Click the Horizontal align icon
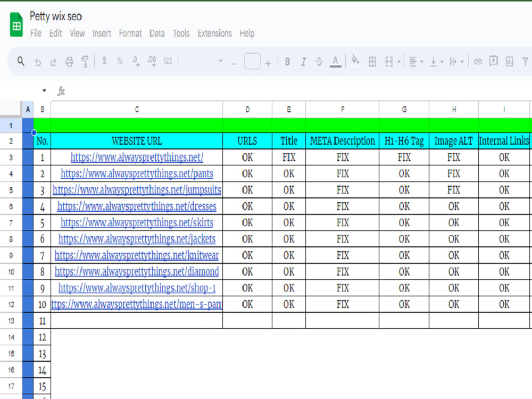This screenshot has width=532, height=399. [x=413, y=62]
